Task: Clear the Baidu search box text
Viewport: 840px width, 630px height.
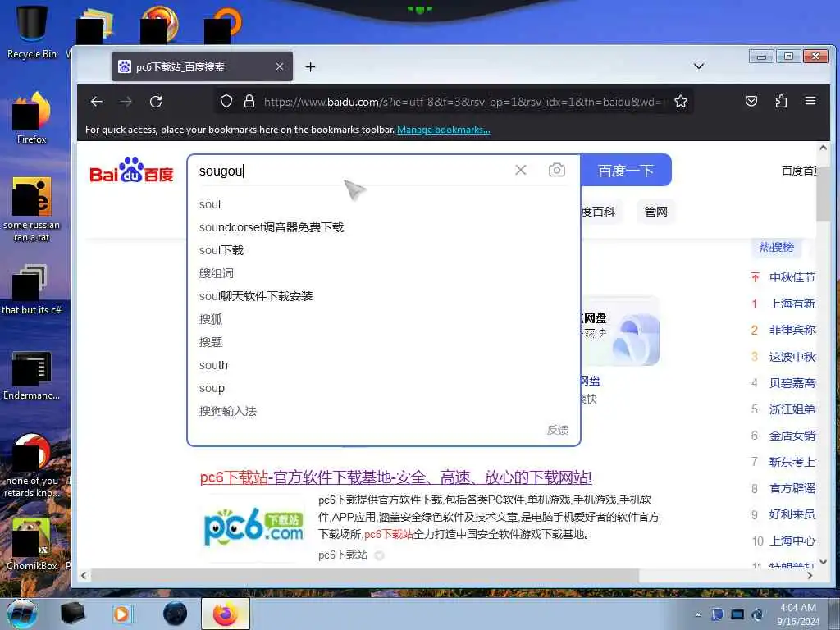Action: pos(520,170)
